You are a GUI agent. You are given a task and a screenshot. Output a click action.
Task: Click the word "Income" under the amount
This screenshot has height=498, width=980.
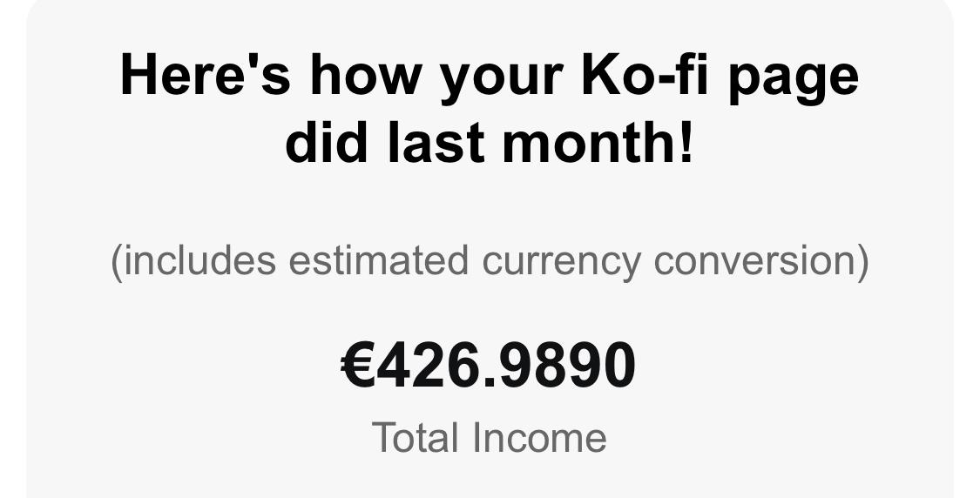(x=539, y=437)
